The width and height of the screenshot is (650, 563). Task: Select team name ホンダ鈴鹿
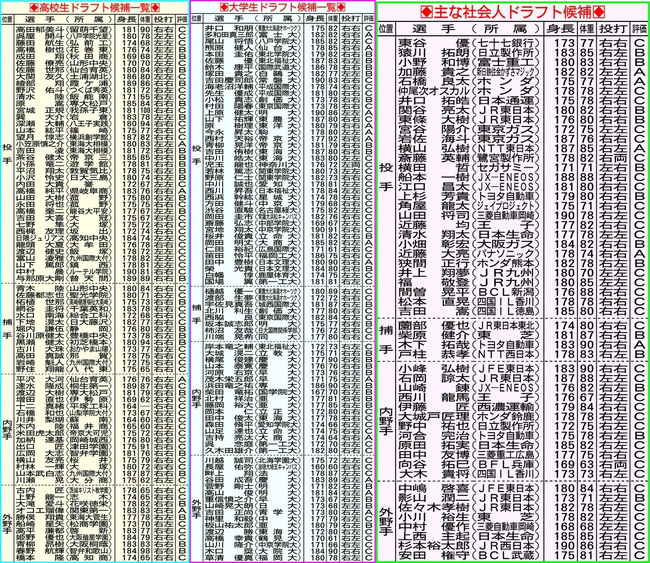[506, 416]
